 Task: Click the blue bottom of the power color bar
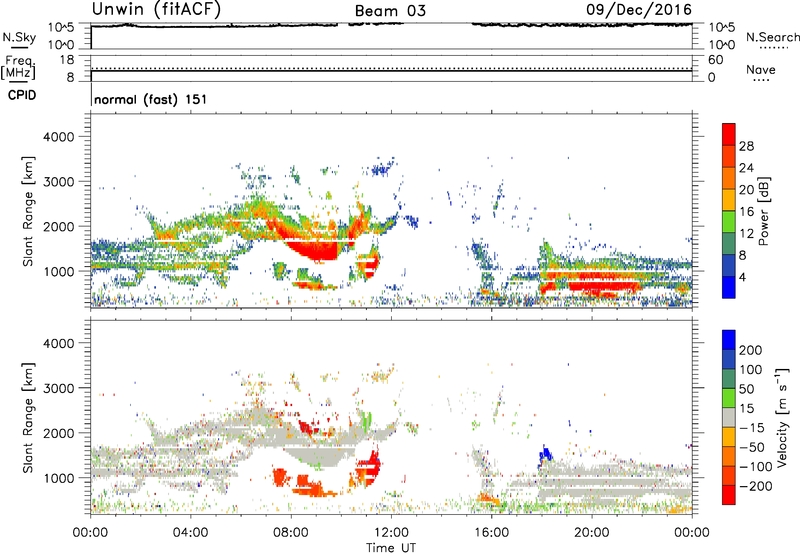pyautogui.click(x=729, y=287)
